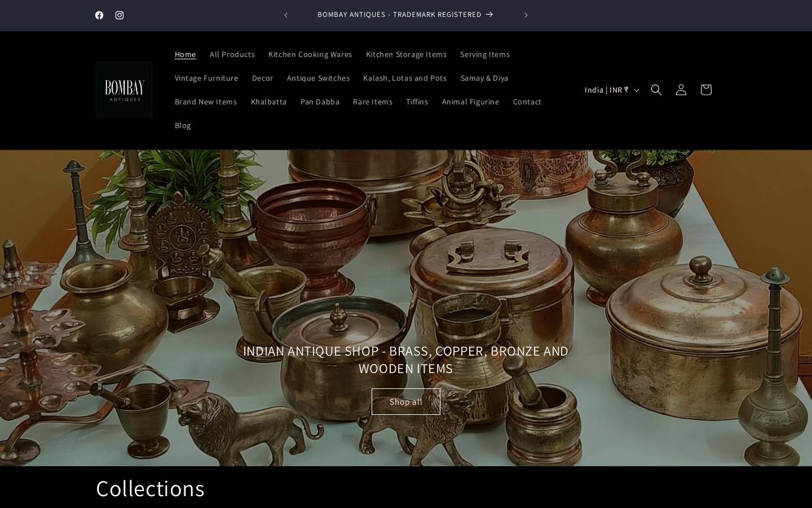Click the Shop all button
The height and width of the screenshot is (508, 812).
(x=406, y=402)
